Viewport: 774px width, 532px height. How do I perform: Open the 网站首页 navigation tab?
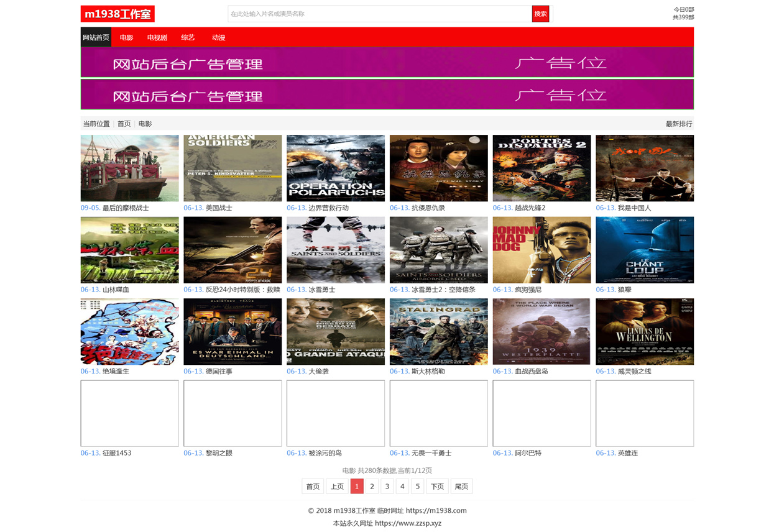(96, 37)
